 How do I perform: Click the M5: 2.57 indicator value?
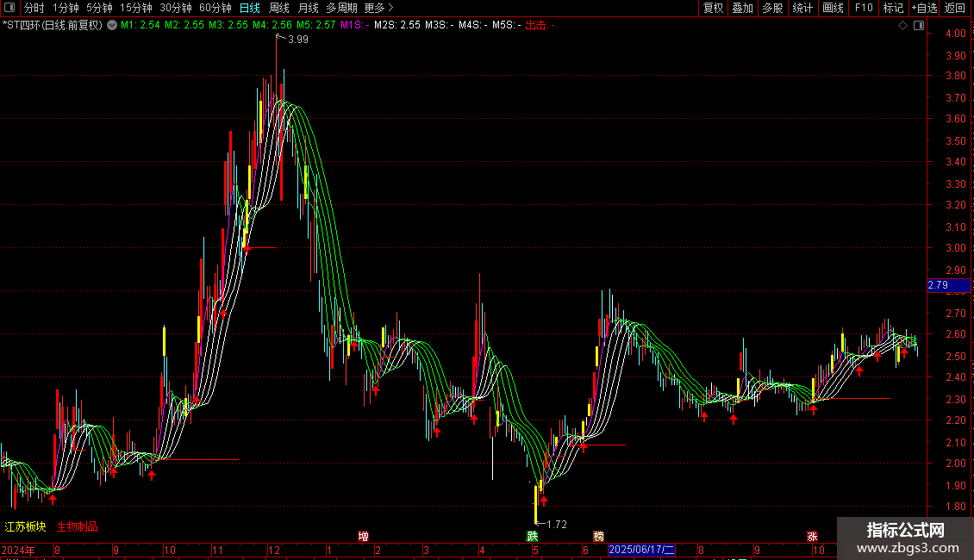(x=316, y=26)
